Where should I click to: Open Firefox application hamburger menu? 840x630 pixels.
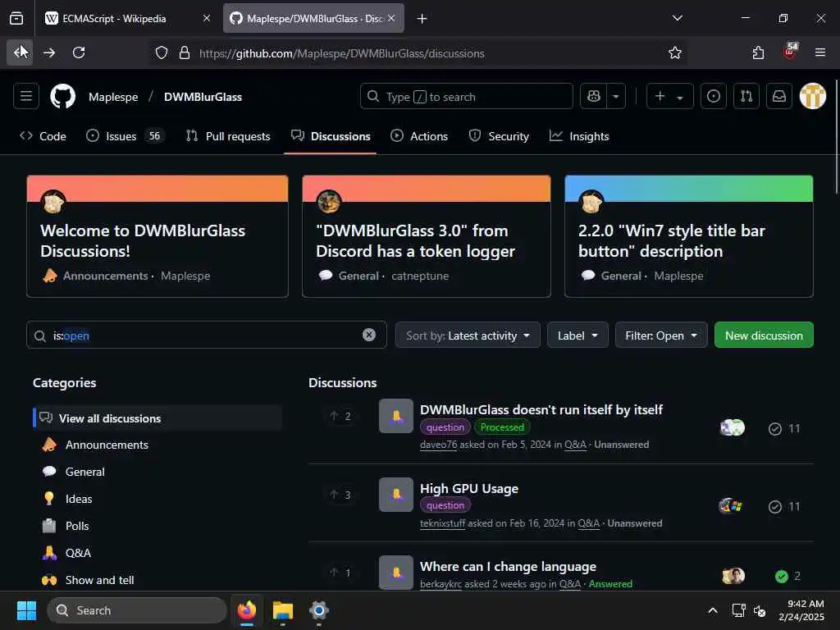[x=820, y=52]
